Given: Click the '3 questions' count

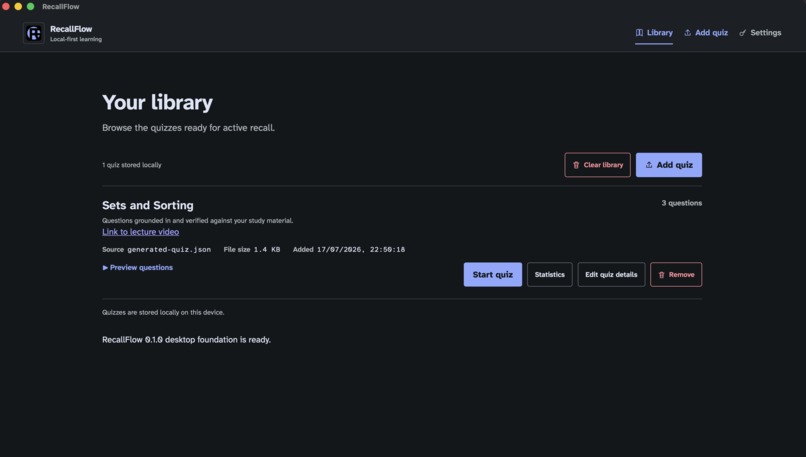Looking at the screenshot, I should pyautogui.click(x=682, y=203).
